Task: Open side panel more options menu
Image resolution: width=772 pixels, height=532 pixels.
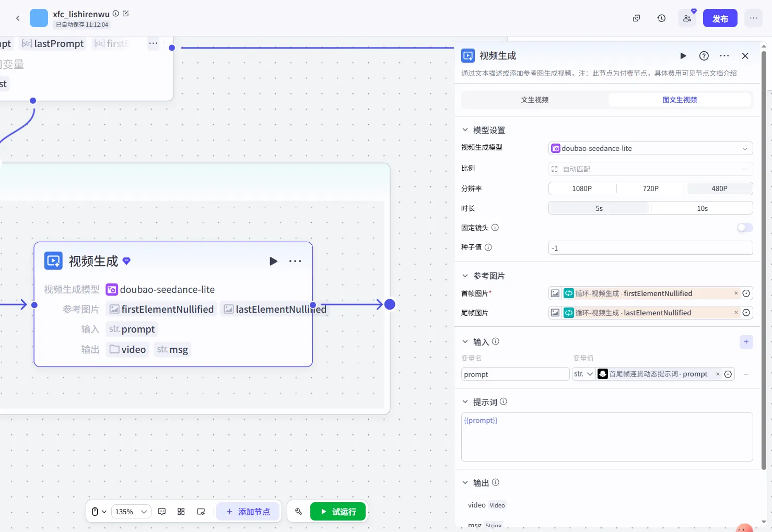Action: 724,56
